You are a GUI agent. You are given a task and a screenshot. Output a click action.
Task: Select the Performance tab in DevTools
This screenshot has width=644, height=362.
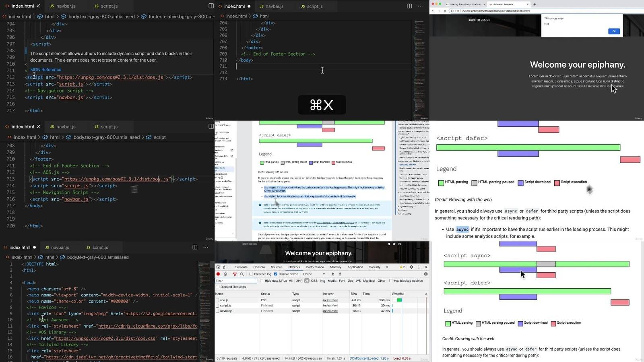pos(315,267)
